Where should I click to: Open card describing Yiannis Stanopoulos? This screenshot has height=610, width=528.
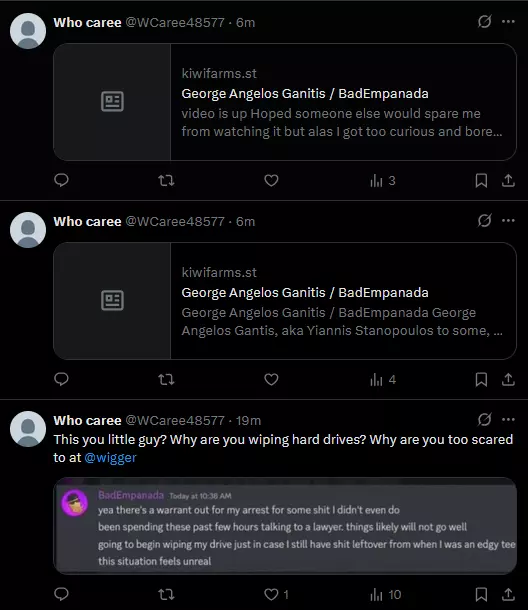285,301
